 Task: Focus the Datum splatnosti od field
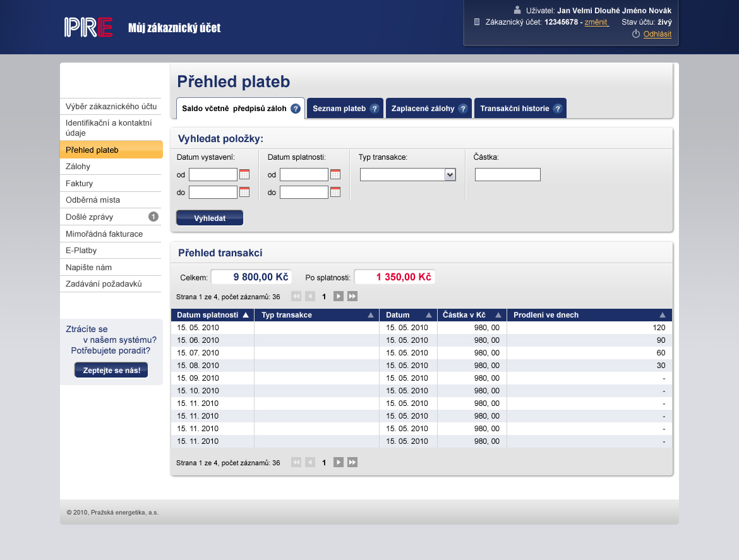point(304,175)
